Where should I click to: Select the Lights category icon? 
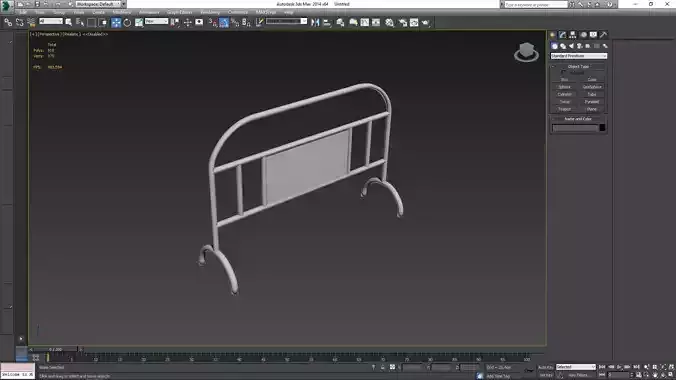571,46
